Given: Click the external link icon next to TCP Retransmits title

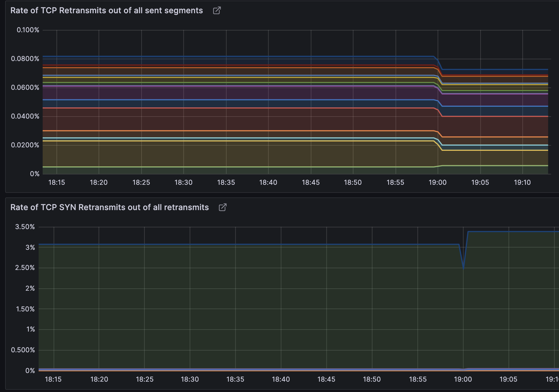Looking at the screenshot, I should [217, 10].
